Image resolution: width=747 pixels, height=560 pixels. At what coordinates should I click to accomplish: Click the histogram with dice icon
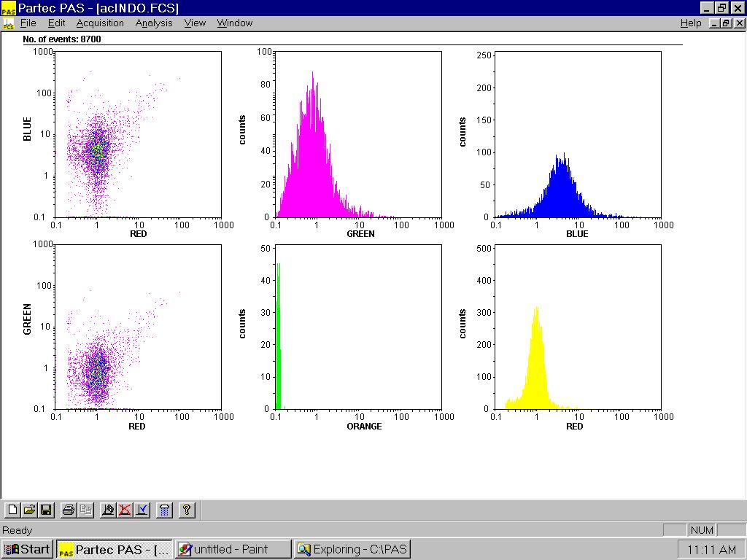[108, 510]
